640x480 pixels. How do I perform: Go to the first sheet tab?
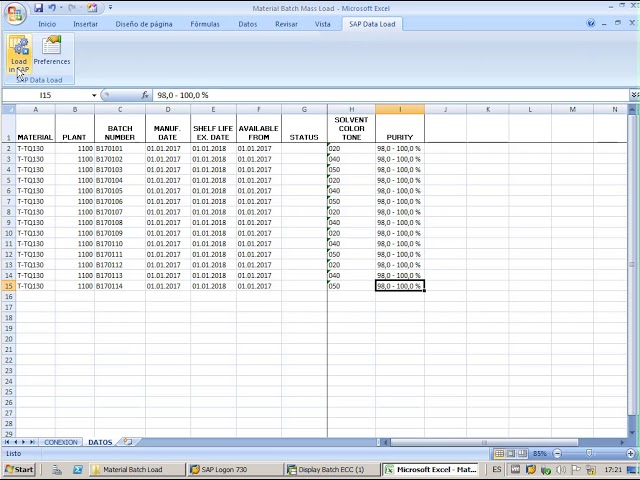(7, 442)
